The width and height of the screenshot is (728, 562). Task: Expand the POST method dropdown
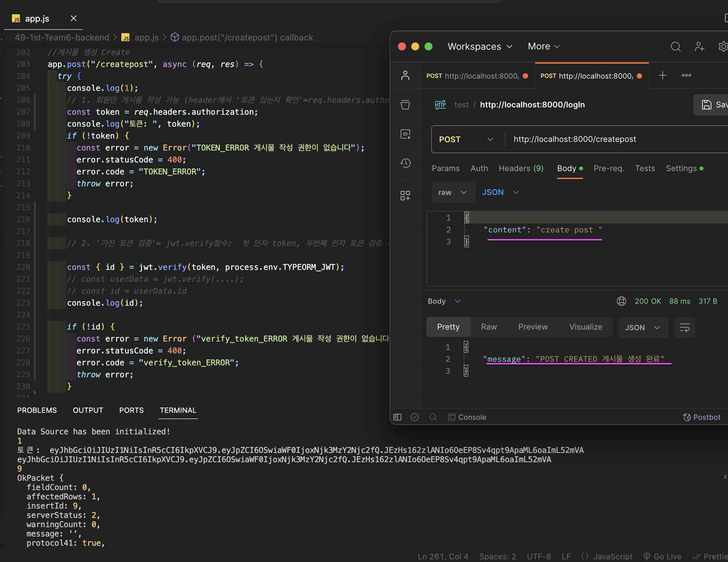pos(466,139)
